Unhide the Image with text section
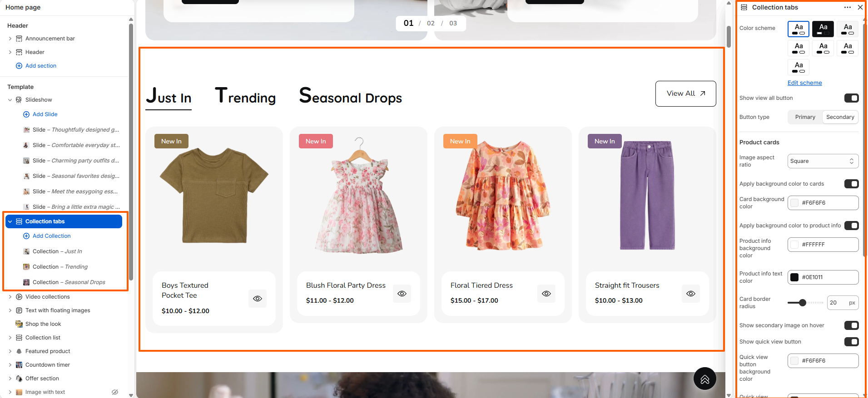868x398 pixels. click(x=115, y=392)
